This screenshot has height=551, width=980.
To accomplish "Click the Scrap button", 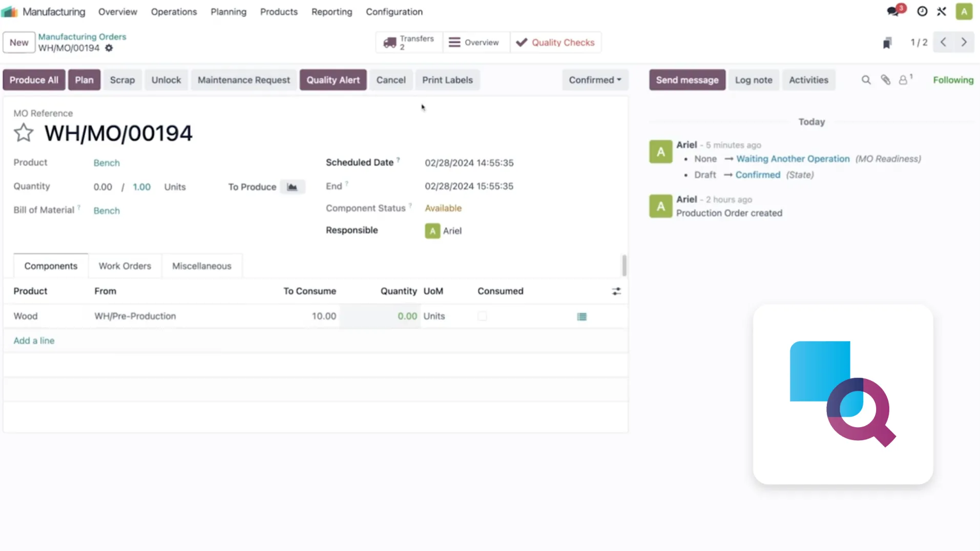I will tap(122, 80).
